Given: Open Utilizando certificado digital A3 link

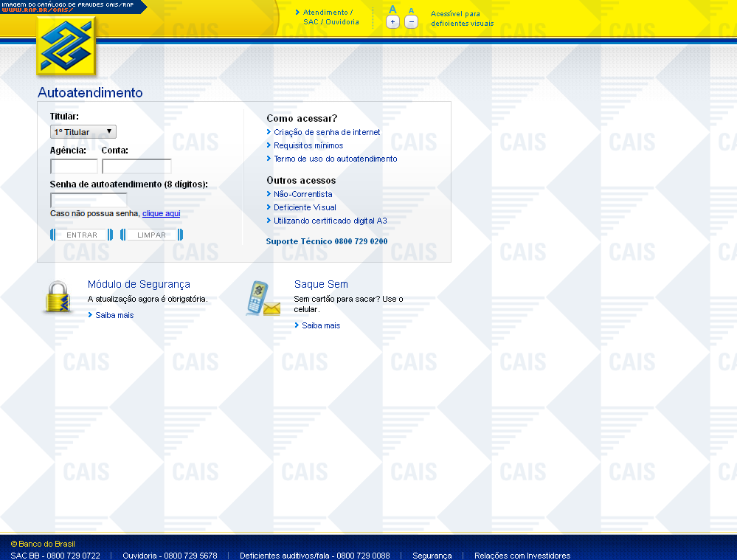Looking at the screenshot, I should [330, 221].
